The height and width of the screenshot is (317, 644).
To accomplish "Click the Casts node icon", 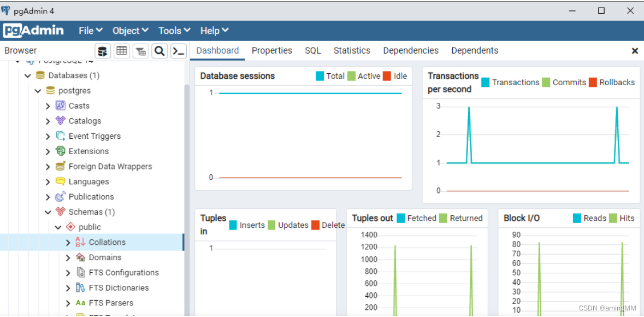I will click(61, 105).
